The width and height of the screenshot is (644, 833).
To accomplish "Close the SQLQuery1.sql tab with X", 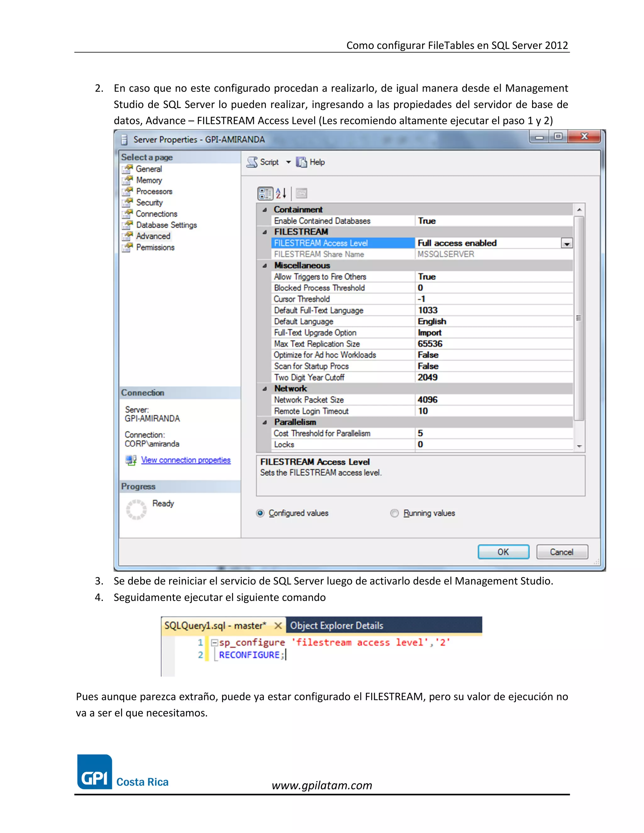I will [278, 626].
